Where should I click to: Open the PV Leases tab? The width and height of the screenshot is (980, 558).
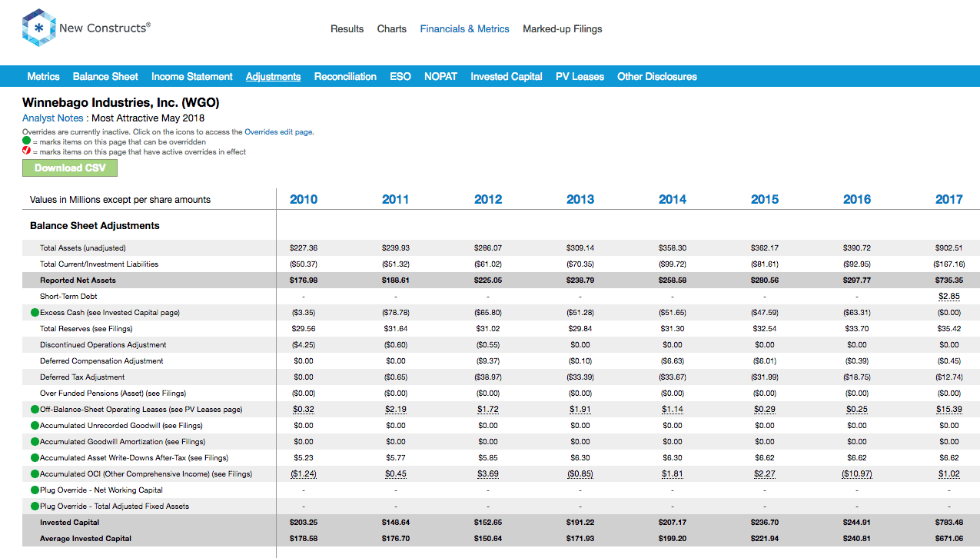coord(580,76)
